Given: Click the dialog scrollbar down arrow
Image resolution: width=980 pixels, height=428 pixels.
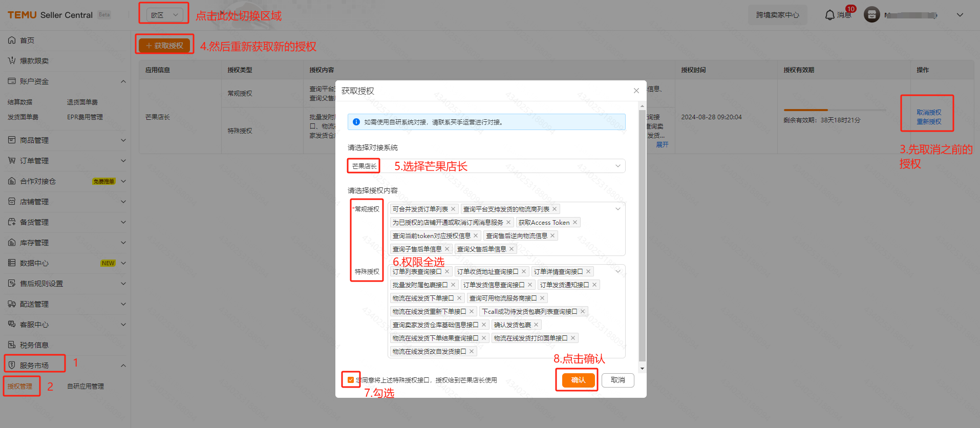Looking at the screenshot, I should pyautogui.click(x=642, y=369).
